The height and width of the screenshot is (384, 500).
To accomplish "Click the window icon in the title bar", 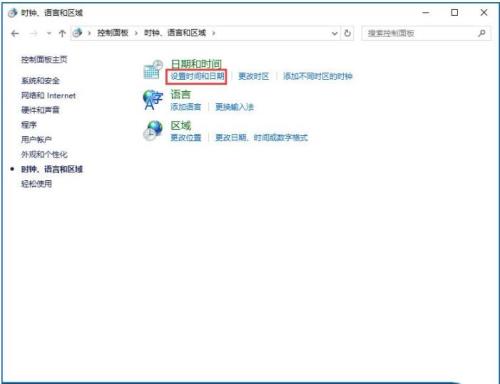I will [13, 13].
